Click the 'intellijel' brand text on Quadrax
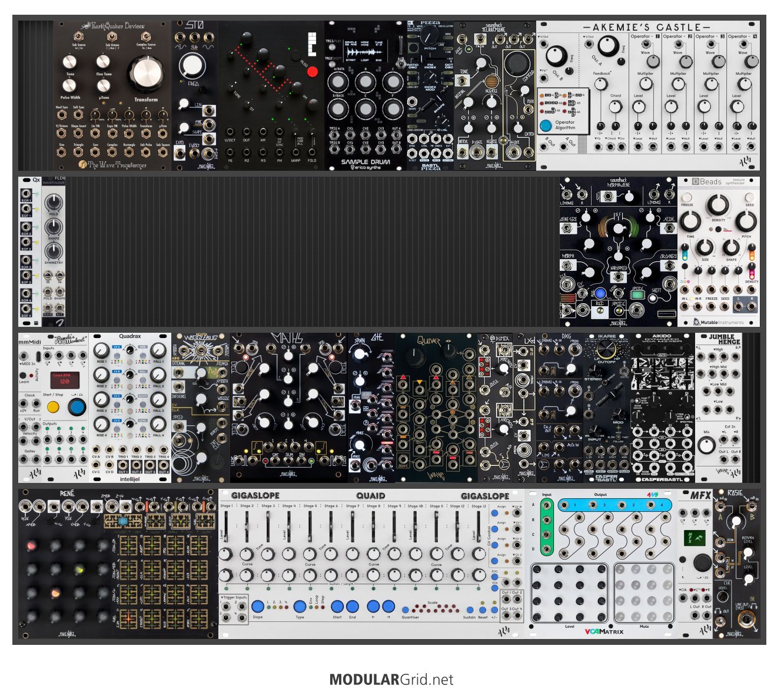This screenshot has width=784, height=692. pyautogui.click(x=129, y=479)
